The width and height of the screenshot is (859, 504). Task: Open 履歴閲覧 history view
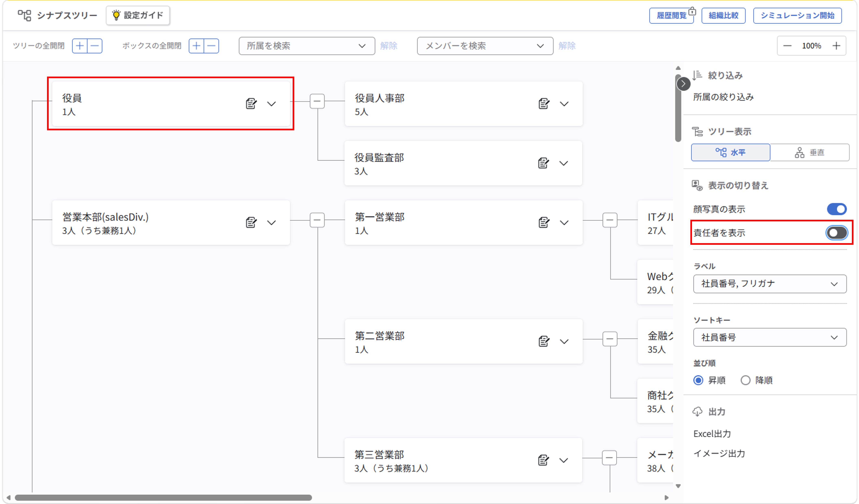pyautogui.click(x=671, y=16)
